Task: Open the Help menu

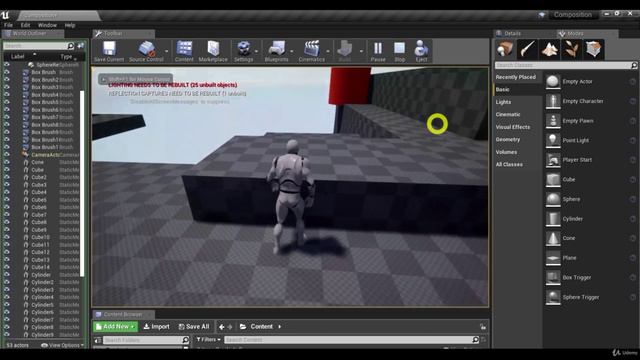Action: coord(70,25)
